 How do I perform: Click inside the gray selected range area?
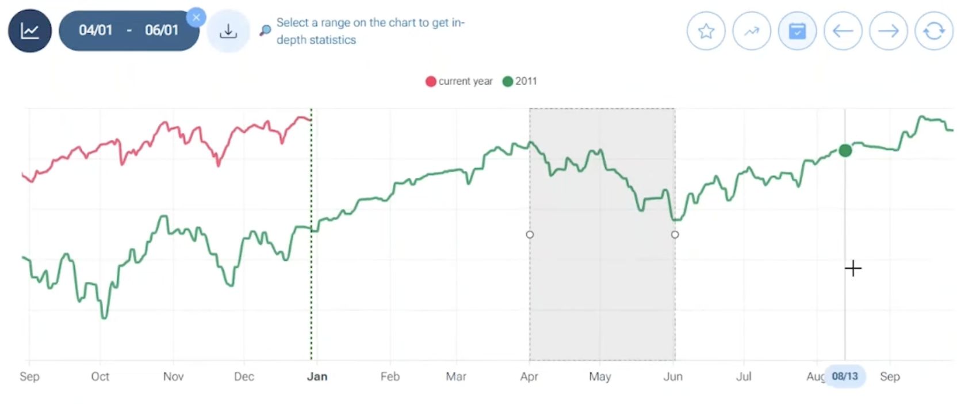(x=602, y=288)
